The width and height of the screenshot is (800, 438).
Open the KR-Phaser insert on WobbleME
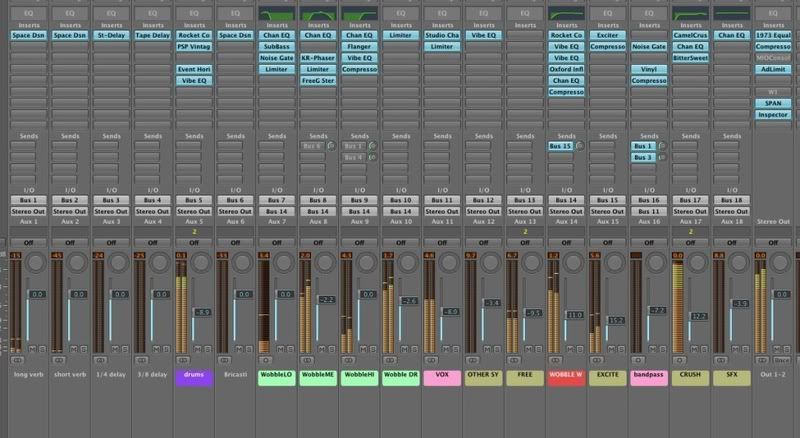pyautogui.click(x=318, y=58)
